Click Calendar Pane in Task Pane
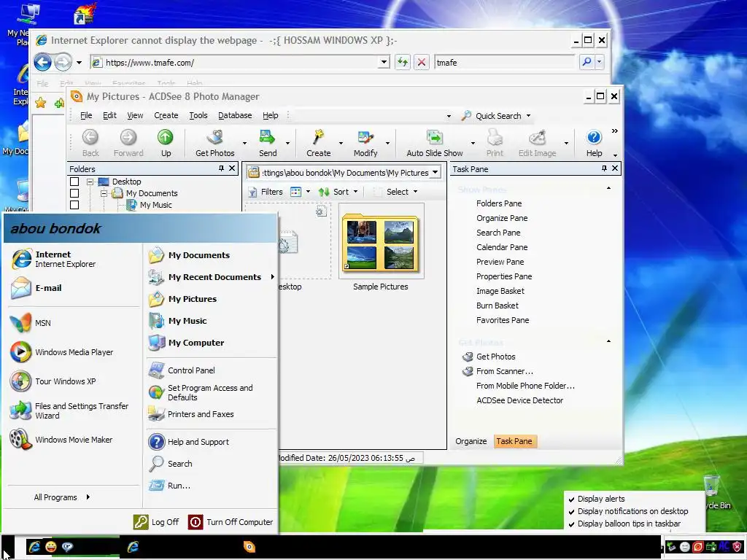Screen dimensions: 747x560 502,247
